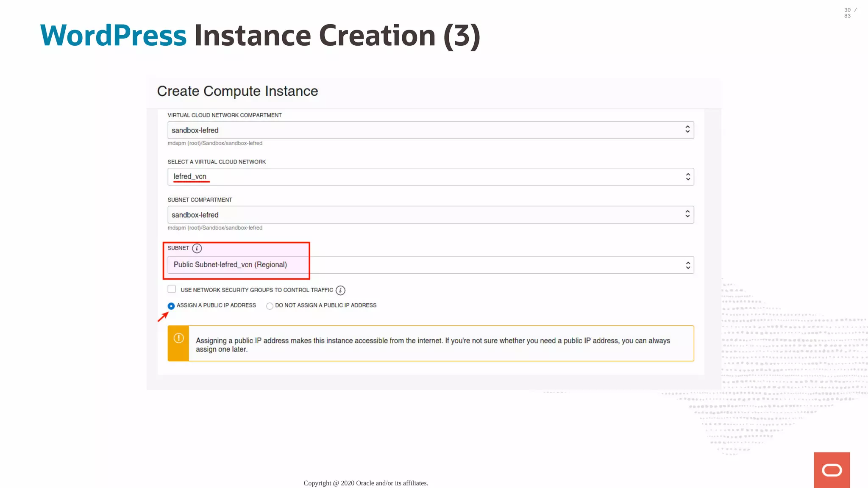The width and height of the screenshot is (868, 488).
Task: Click the Oracle copyright footer text
Action: tap(366, 483)
